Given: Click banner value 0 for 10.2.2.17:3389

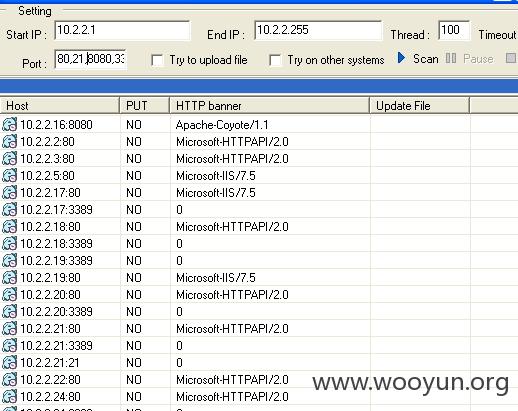Looking at the screenshot, I should click(x=179, y=210).
